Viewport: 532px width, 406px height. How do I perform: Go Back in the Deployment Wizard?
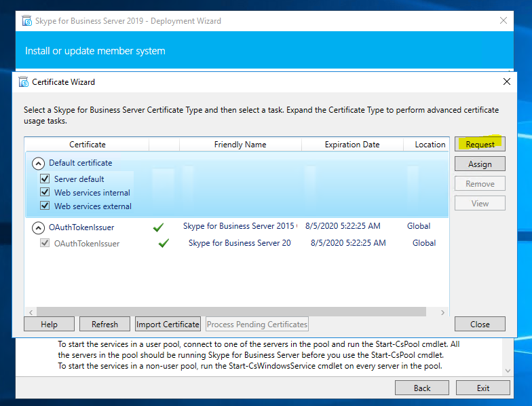coord(422,388)
